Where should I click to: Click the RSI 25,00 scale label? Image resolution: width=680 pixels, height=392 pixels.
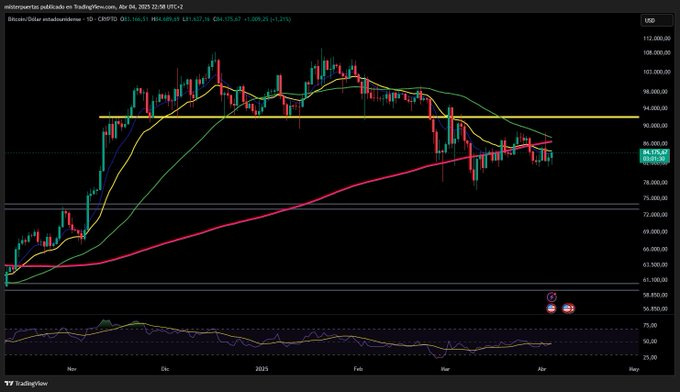[x=651, y=357]
